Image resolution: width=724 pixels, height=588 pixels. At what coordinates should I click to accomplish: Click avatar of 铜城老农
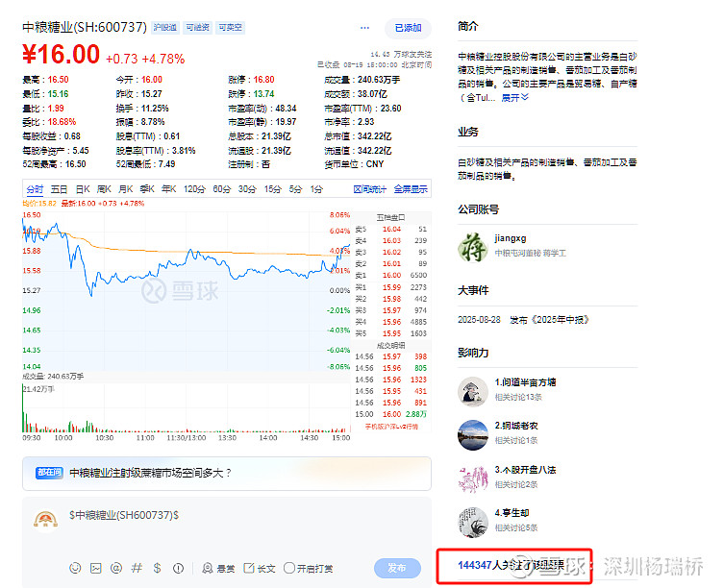click(x=472, y=435)
